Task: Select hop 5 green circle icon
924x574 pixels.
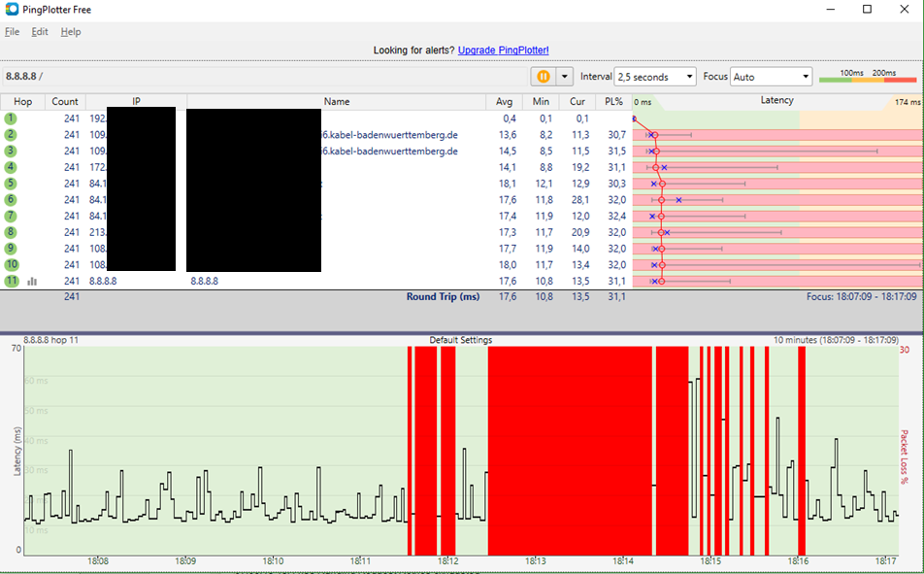Action: 11,184
